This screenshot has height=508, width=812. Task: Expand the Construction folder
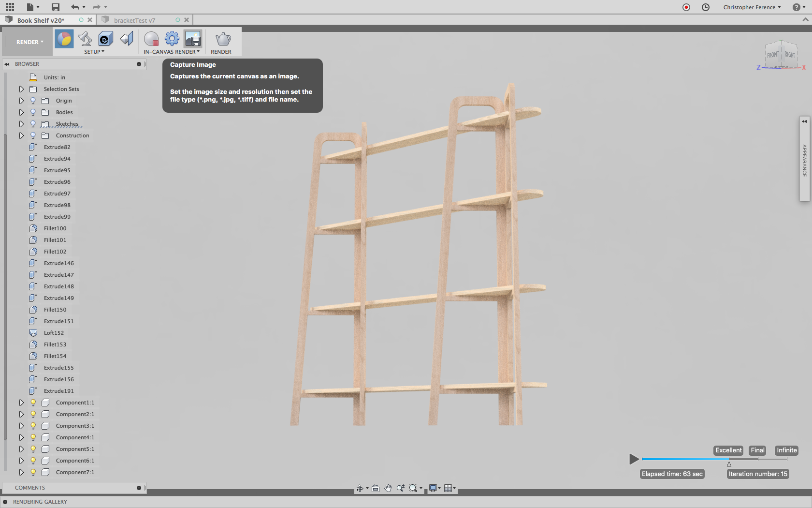21,135
